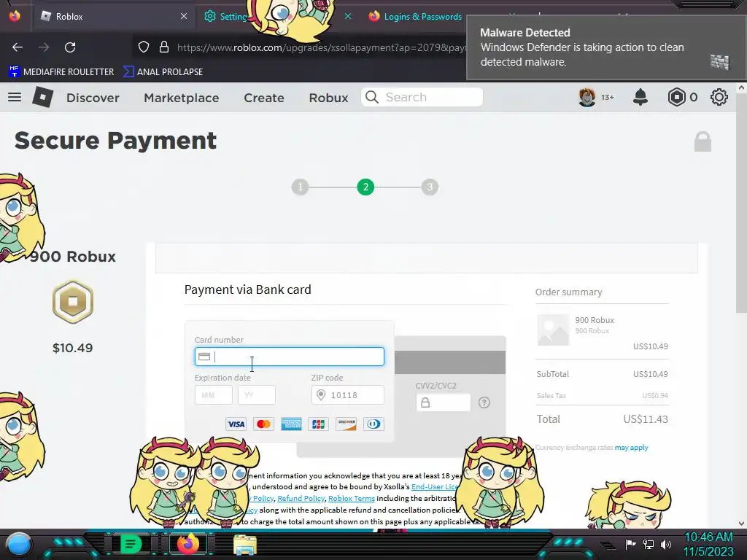Click step 2 in the payment progress
The image size is (747, 560).
coord(365,187)
